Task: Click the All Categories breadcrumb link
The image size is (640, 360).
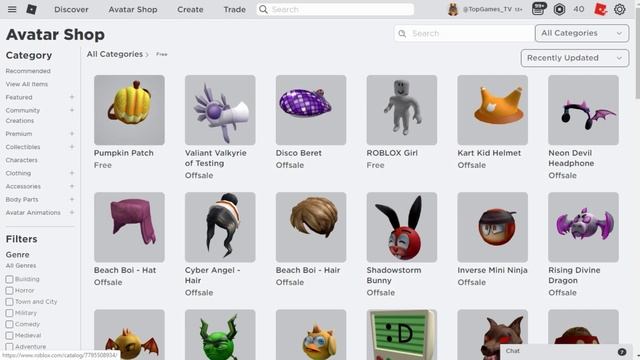Action: [115, 54]
